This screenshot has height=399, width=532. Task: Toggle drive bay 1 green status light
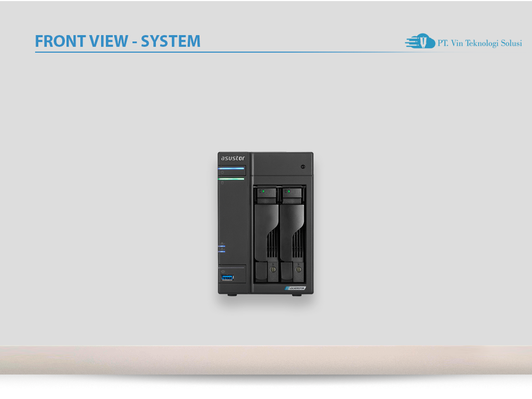coord(264,191)
